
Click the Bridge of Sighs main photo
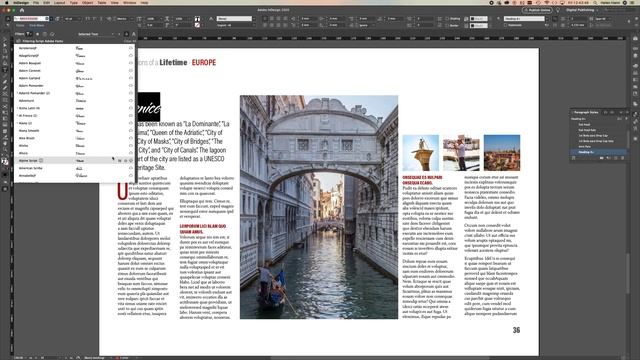click(318, 207)
